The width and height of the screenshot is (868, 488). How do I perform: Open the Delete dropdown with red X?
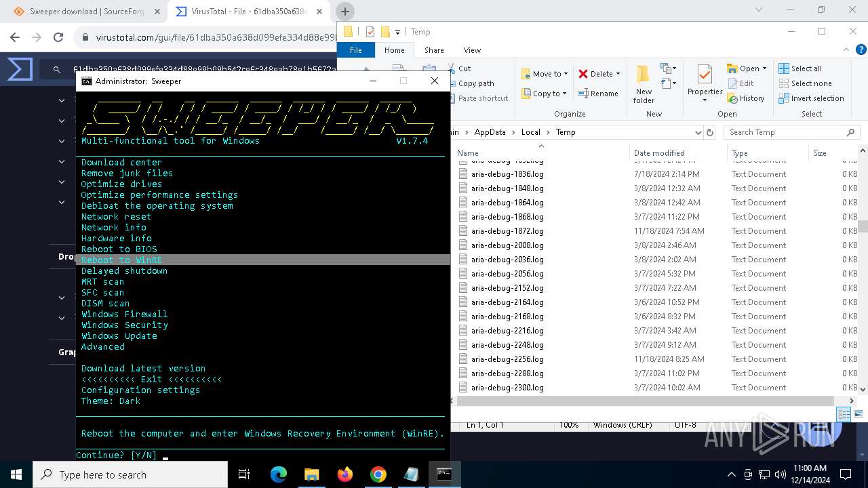tap(599, 74)
